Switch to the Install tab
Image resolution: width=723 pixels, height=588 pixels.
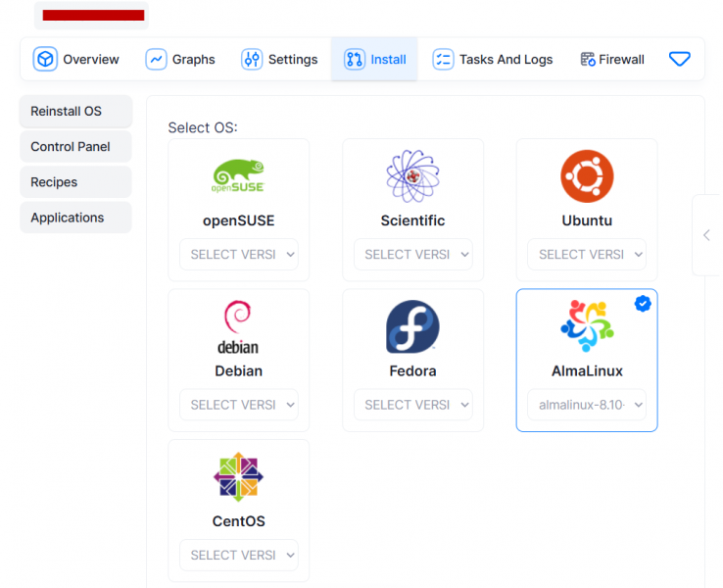(374, 59)
